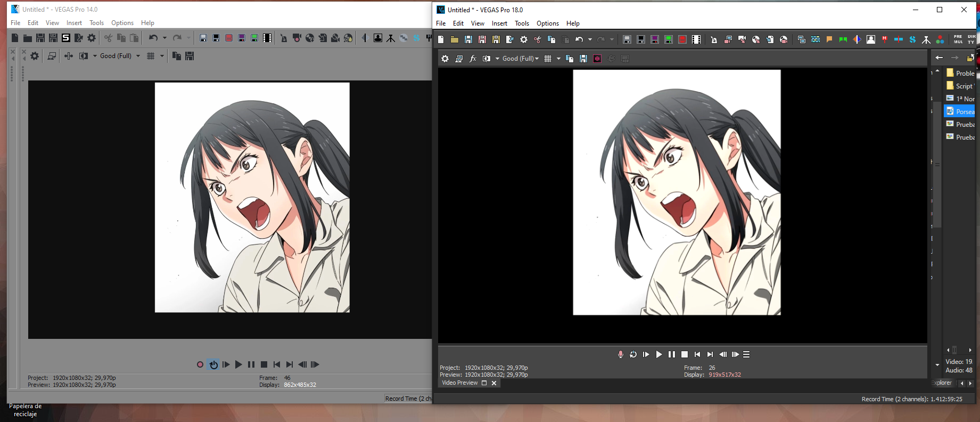Click Script folder in VEGAS 18 explorer

(x=960, y=86)
